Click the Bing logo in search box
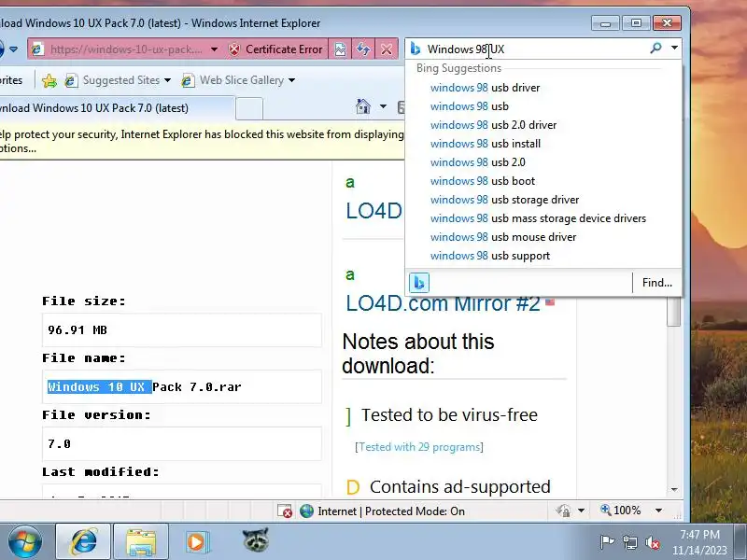747x560 pixels. pyautogui.click(x=416, y=49)
